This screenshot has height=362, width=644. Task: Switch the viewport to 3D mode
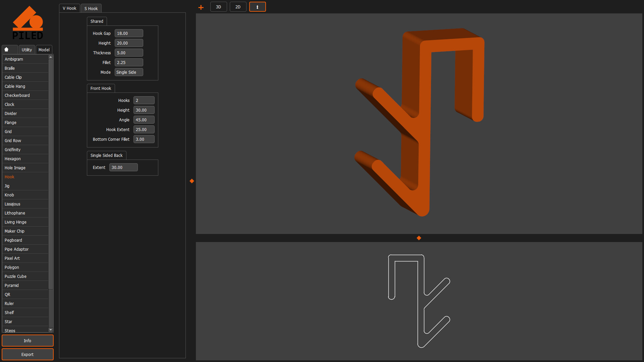point(218,7)
